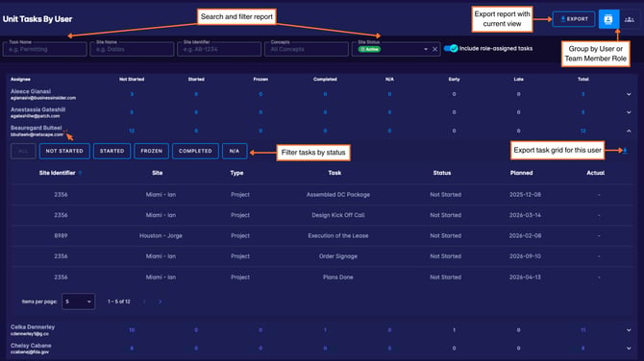Click the Site column header

click(x=158, y=173)
